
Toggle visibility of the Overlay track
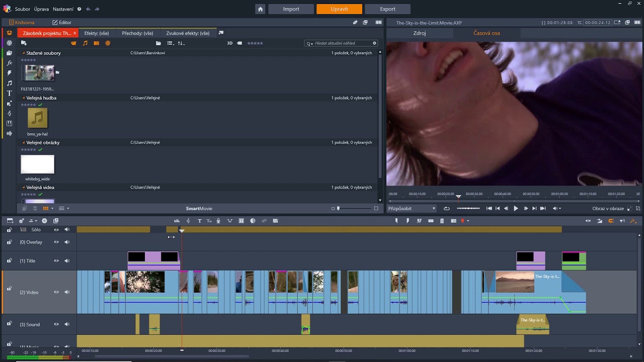tap(56, 242)
